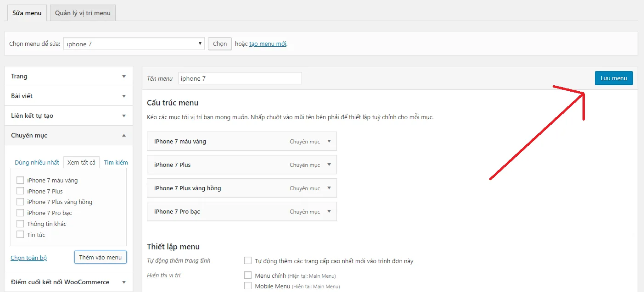The height and width of the screenshot is (292, 644).
Task: Tick the iPhone 7 Pro bạc checkbox
Action: (20, 213)
